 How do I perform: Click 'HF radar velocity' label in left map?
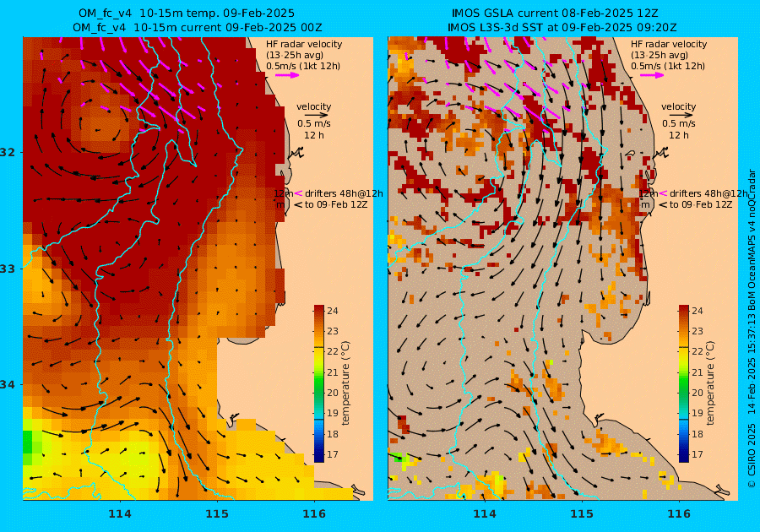304,44
